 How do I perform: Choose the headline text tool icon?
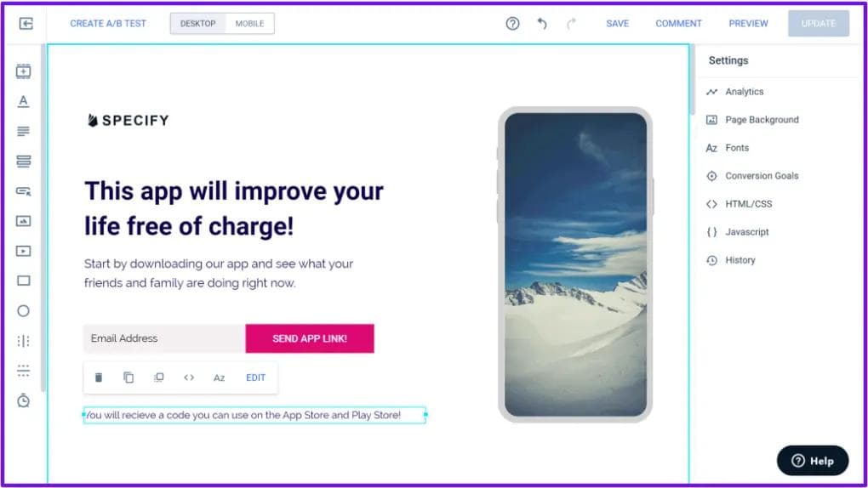coord(23,100)
